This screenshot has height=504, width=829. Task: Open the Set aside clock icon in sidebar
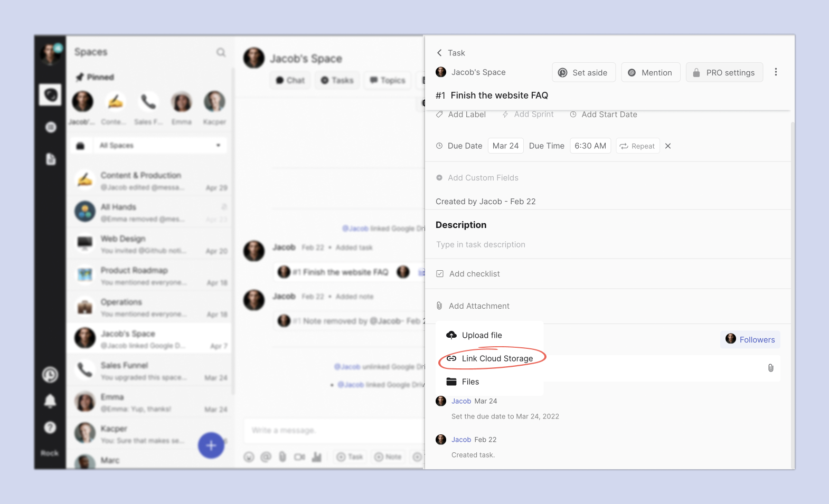pos(50,375)
